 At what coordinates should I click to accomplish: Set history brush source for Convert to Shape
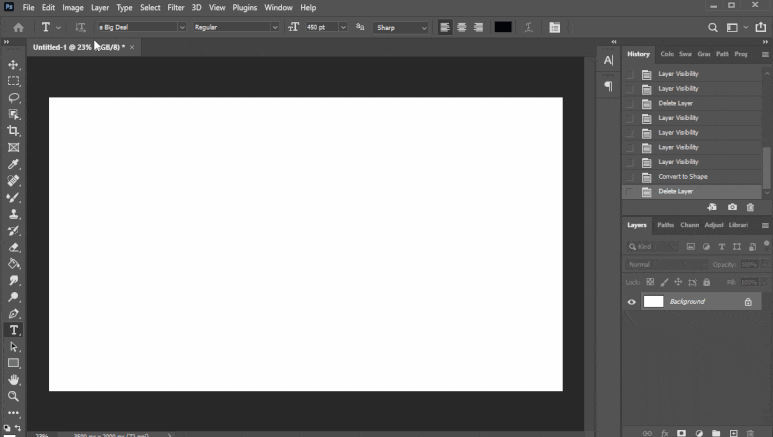pos(630,177)
